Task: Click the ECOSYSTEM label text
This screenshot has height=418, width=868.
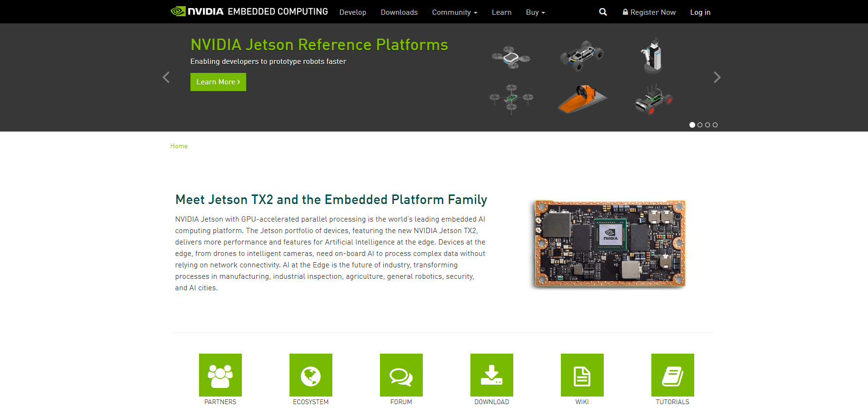Action: (x=311, y=402)
